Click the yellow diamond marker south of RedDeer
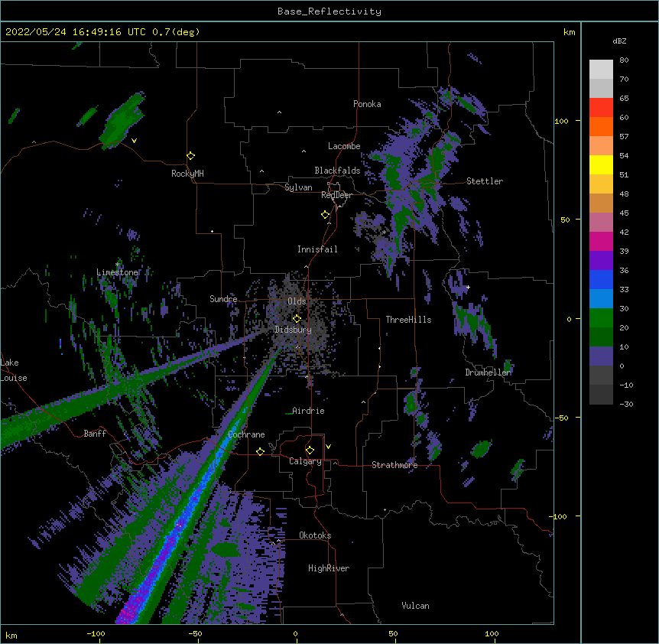Image resolution: width=659 pixels, height=644 pixels. click(x=325, y=215)
